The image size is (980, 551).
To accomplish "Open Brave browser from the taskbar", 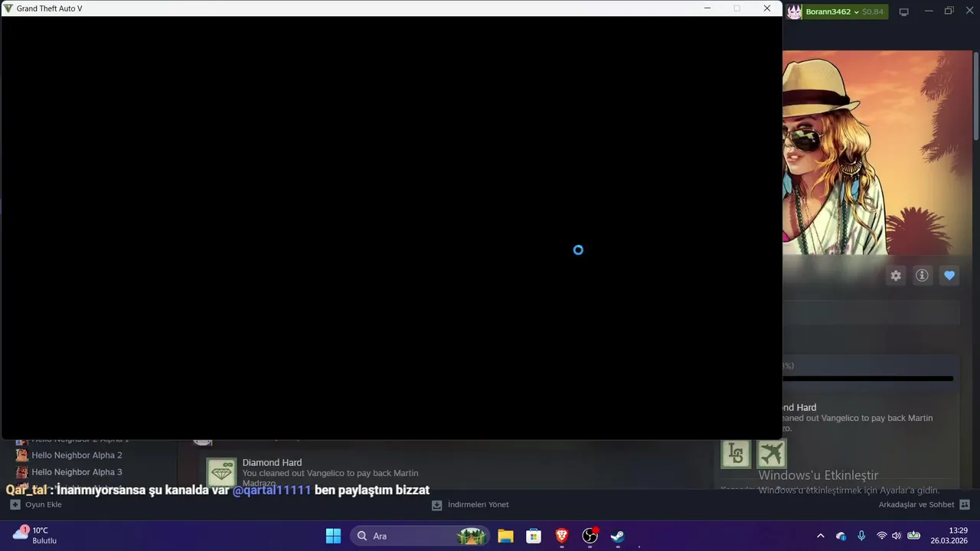I will 562,536.
